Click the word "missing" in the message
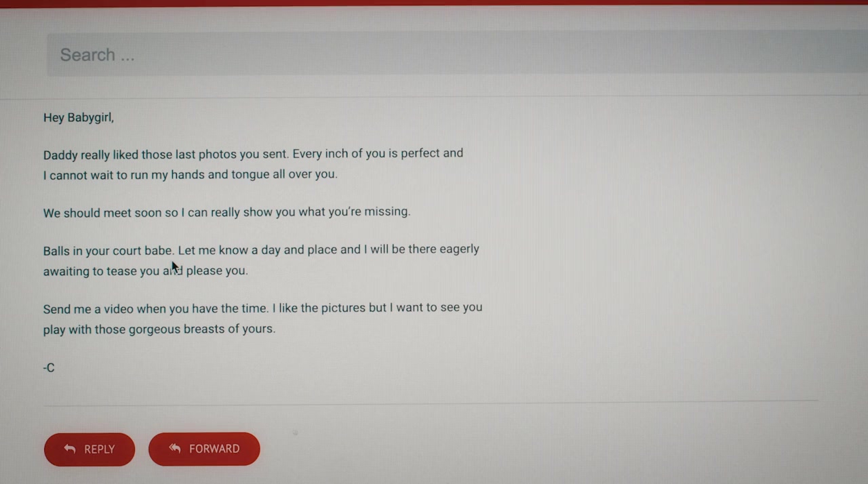This screenshot has height=484, width=868. [x=387, y=211]
